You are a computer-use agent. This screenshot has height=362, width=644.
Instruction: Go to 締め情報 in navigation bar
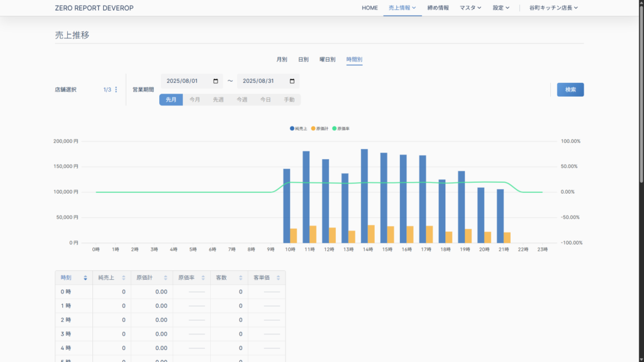pyautogui.click(x=438, y=8)
